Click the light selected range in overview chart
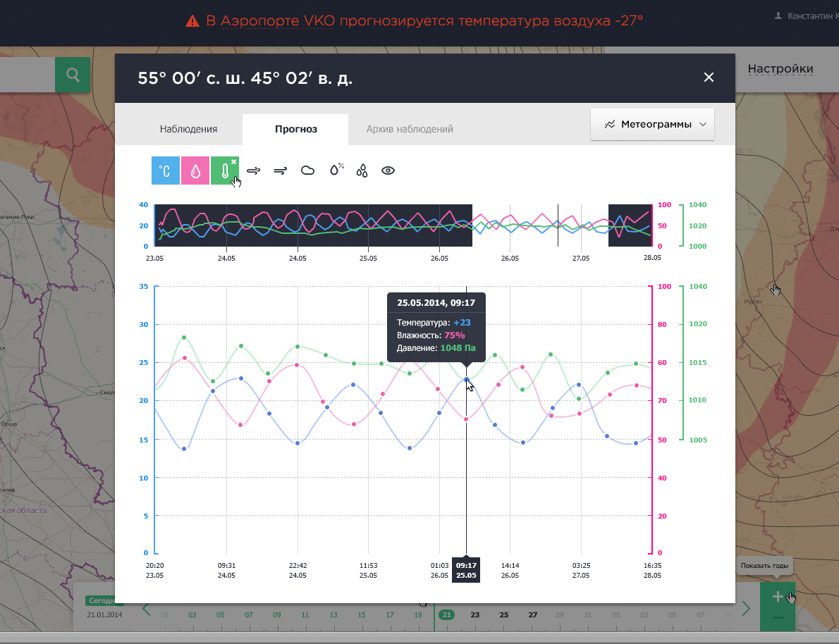839x644 pixels. [540, 225]
